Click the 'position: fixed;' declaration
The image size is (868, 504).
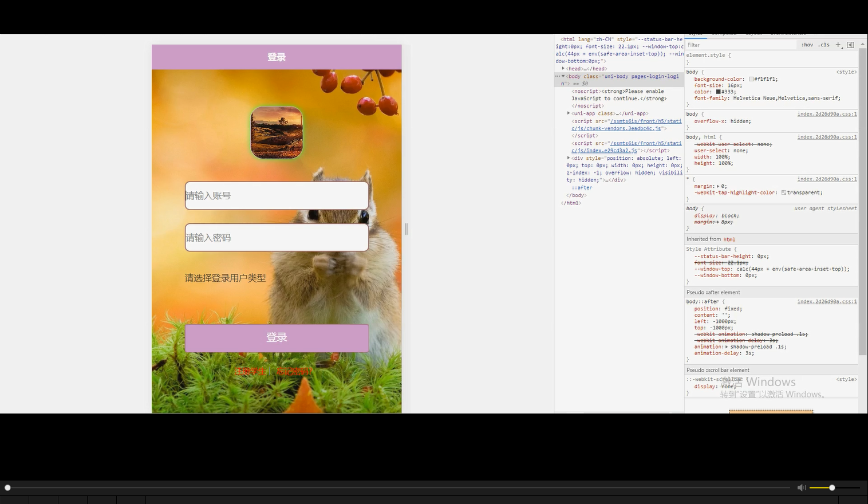pyautogui.click(x=718, y=309)
